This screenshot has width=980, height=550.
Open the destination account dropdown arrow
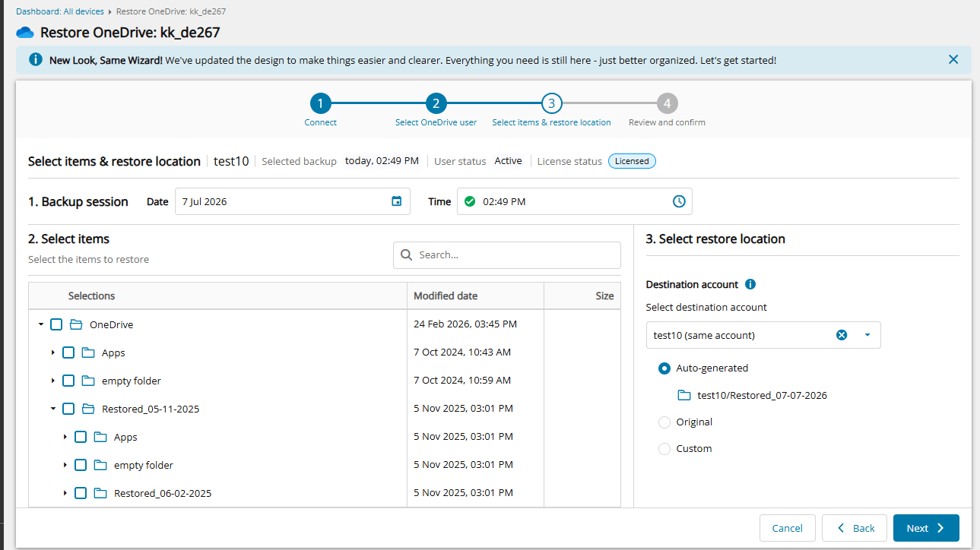coord(867,335)
